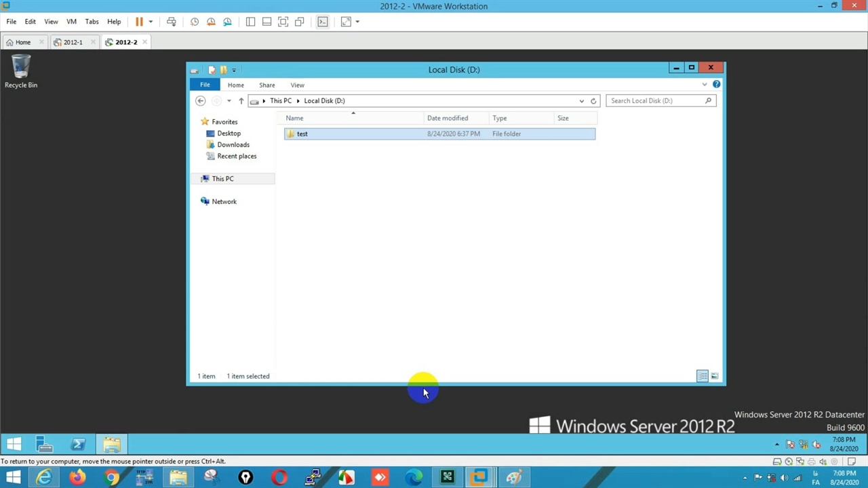
Task: Select Downloads in Favorites sidebar
Action: pyautogui.click(x=233, y=144)
